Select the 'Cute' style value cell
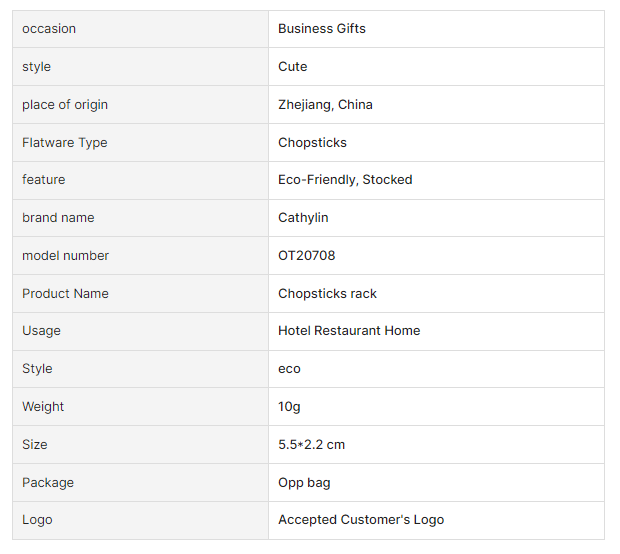The height and width of the screenshot is (554, 620). 293,67
